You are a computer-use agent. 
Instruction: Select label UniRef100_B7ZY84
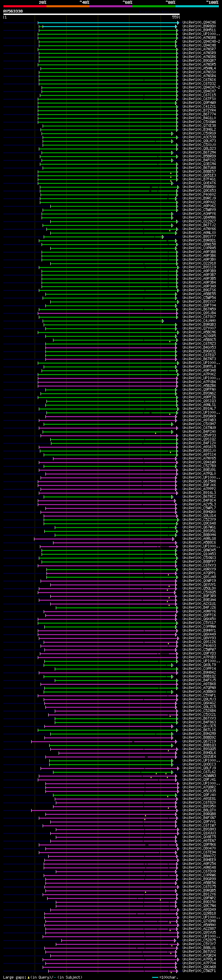click(199, 110)
